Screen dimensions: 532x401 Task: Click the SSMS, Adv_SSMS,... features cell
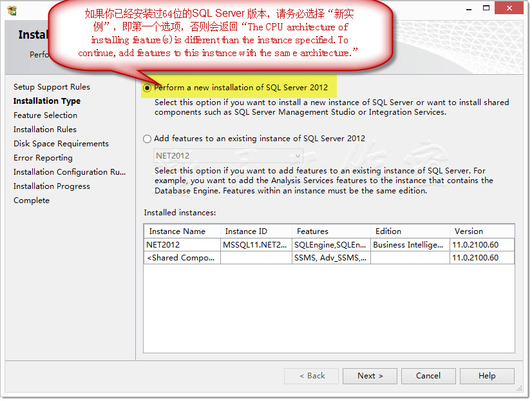point(331,258)
